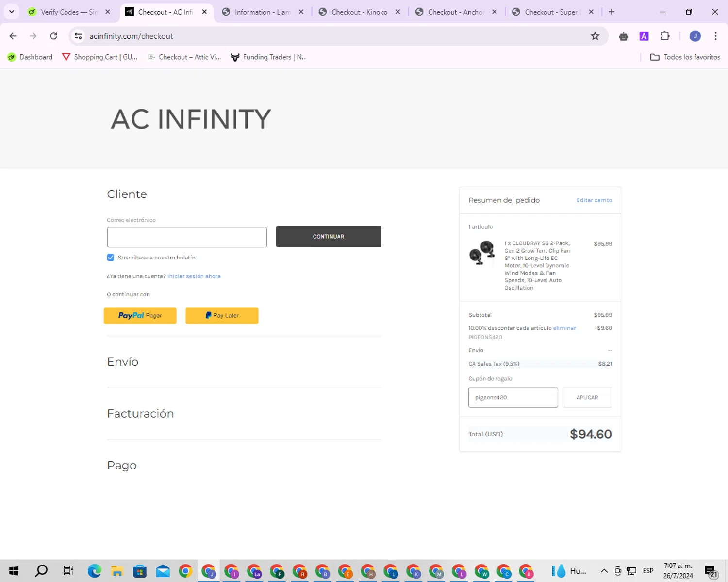Show hidden system tray icons chevron
This screenshot has width=728, height=582.
(604, 571)
